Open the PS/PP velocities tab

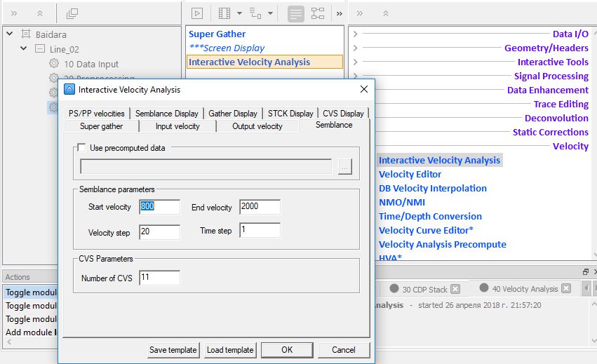coord(97,114)
